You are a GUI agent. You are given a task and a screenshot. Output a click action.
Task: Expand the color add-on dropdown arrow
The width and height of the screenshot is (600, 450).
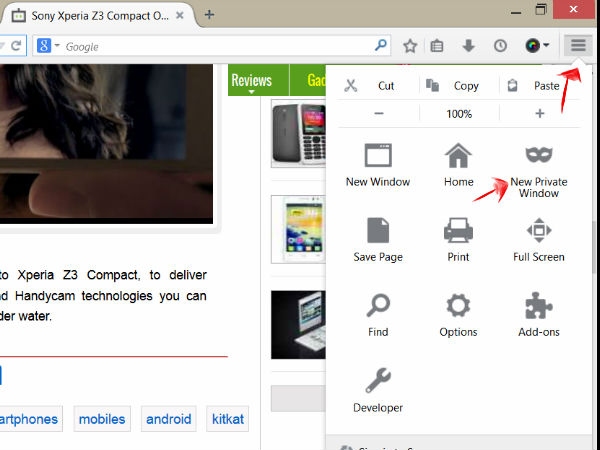[546, 45]
